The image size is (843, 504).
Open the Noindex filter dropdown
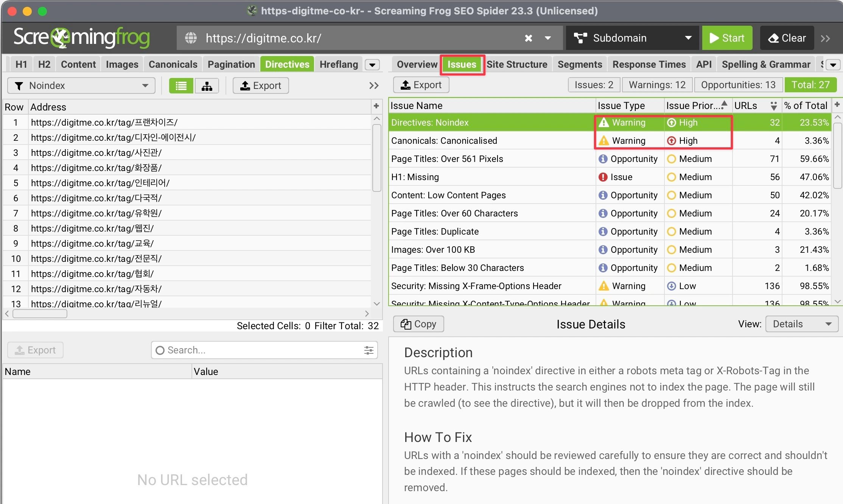click(x=81, y=86)
